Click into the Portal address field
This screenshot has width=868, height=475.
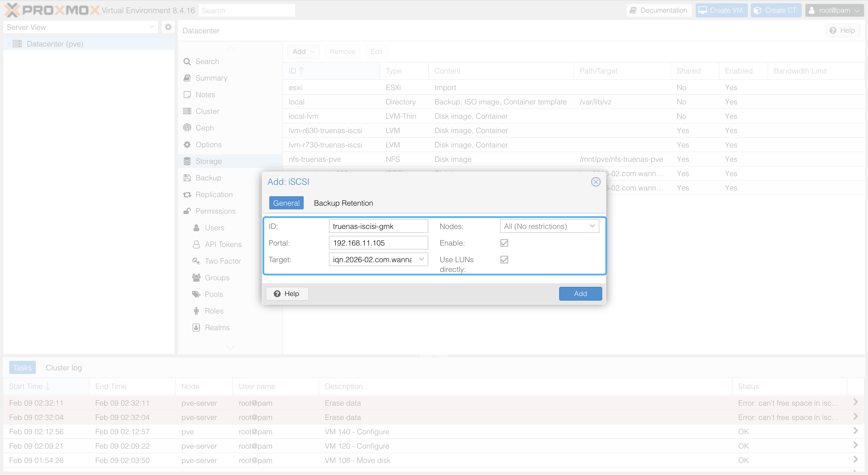click(x=378, y=243)
